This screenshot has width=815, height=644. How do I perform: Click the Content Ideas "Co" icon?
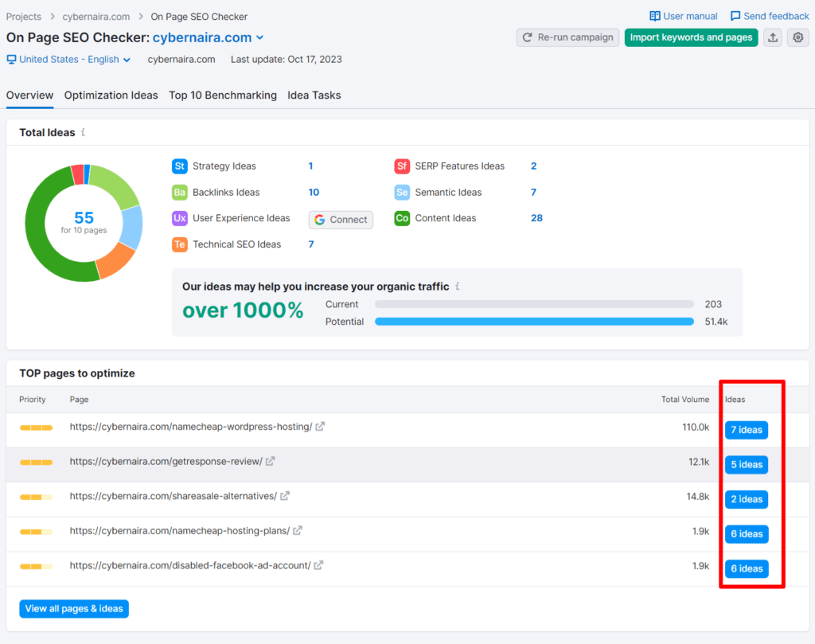[x=402, y=218]
